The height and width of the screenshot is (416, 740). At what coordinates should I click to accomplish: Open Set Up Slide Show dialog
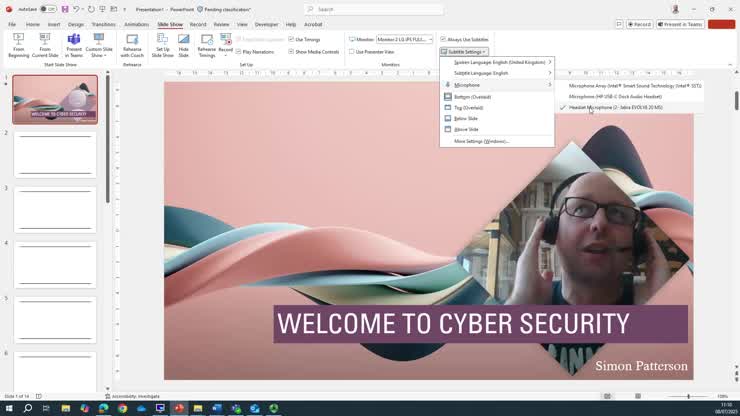click(x=162, y=45)
